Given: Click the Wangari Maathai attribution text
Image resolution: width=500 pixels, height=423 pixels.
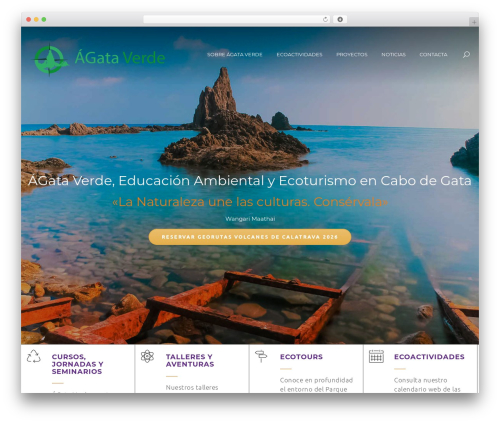Looking at the screenshot, I should tap(250, 219).
